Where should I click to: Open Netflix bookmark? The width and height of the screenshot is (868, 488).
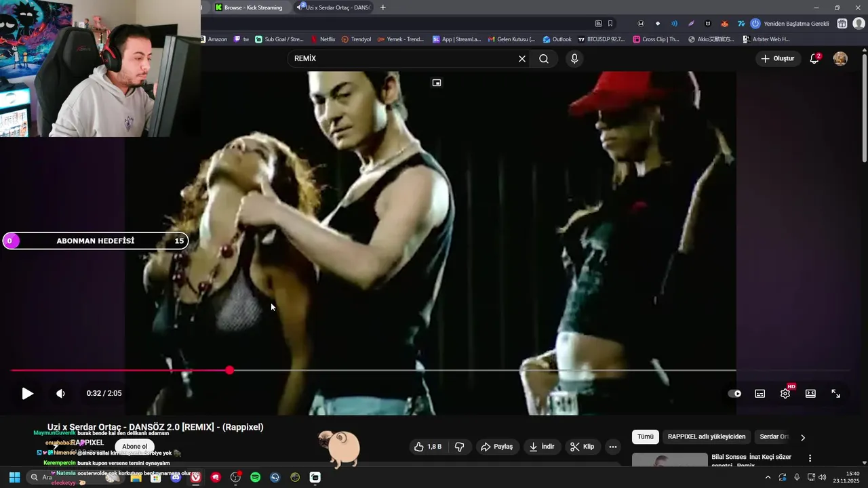pos(323,39)
